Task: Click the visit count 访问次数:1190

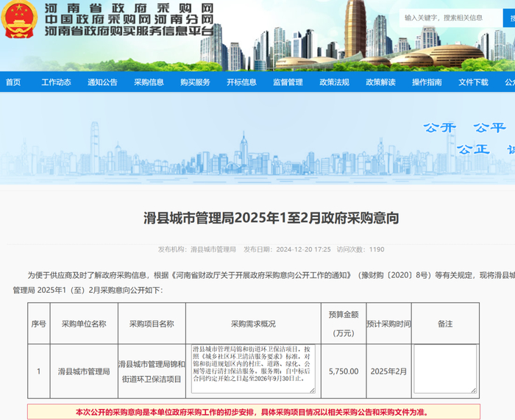Action: pos(360,249)
